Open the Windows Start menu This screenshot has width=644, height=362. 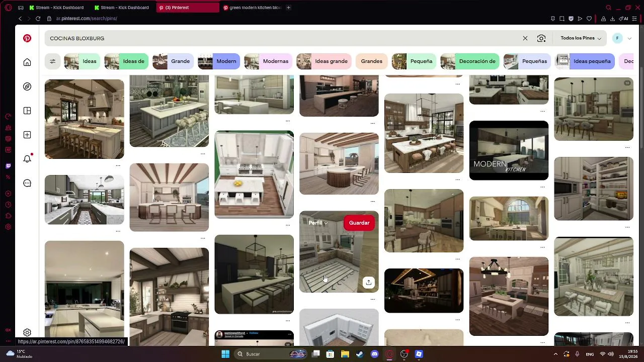[225, 354]
